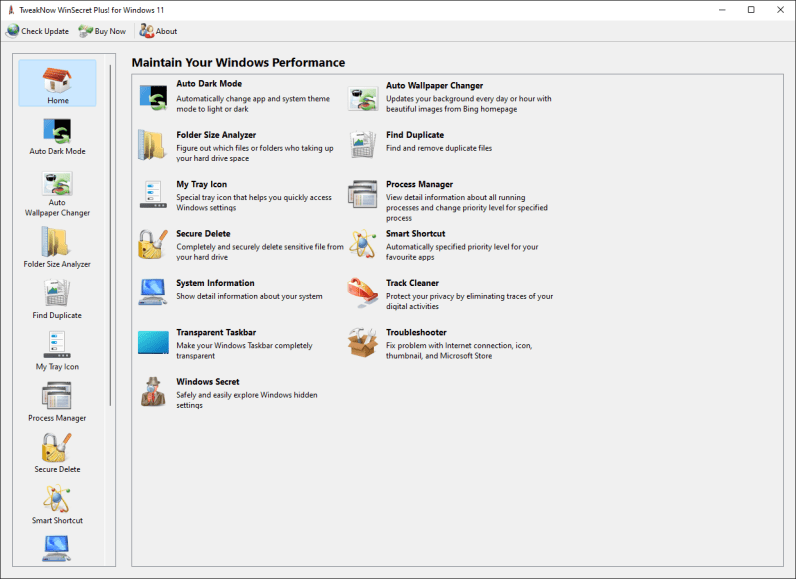Image resolution: width=796 pixels, height=579 pixels.
Task: Click System Information computer icon in main panel
Action: 152,293
